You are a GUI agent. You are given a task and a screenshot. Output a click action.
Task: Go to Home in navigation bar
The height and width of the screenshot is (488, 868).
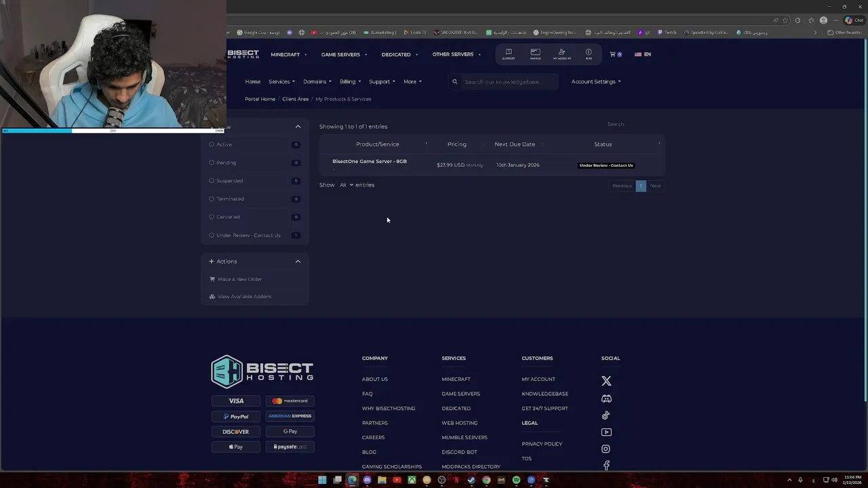[x=253, y=81]
